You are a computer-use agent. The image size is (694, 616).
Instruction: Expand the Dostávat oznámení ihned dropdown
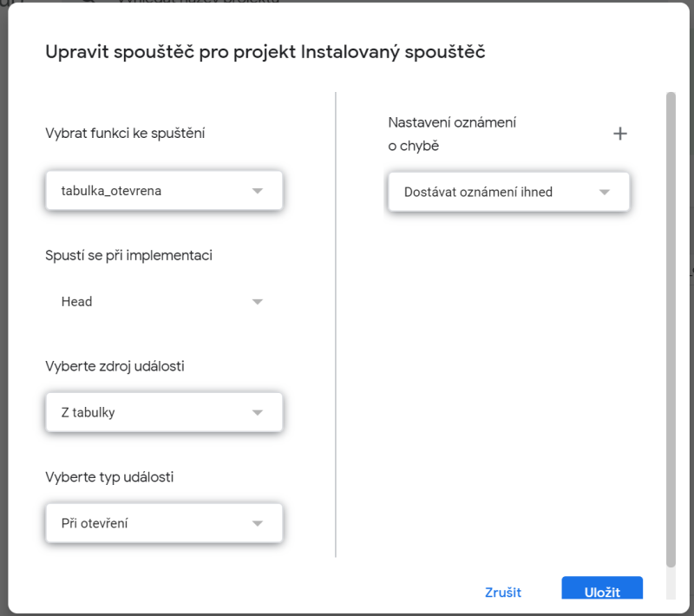point(508,192)
